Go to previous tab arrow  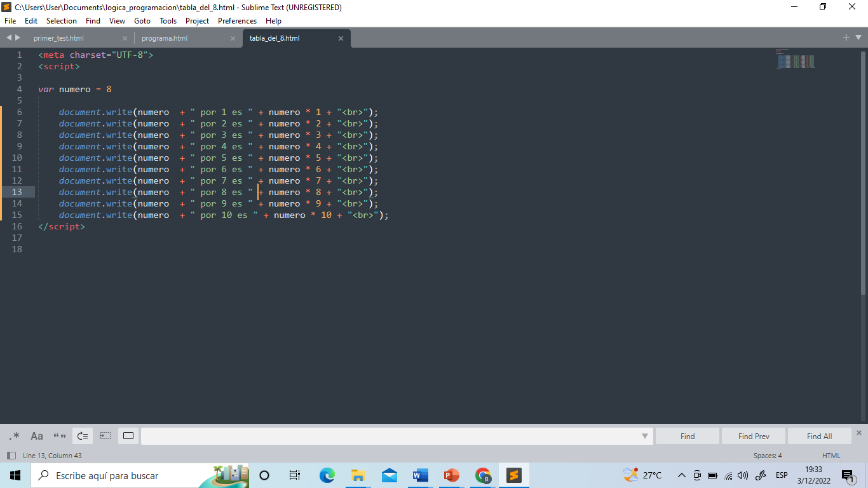pos(9,37)
